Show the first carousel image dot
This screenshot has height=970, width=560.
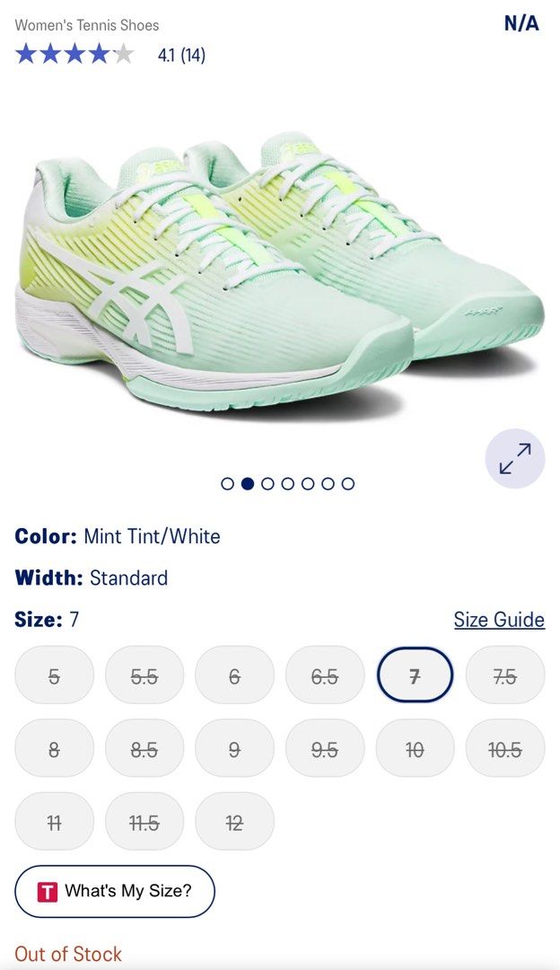pyautogui.click(x=227, y=484)
